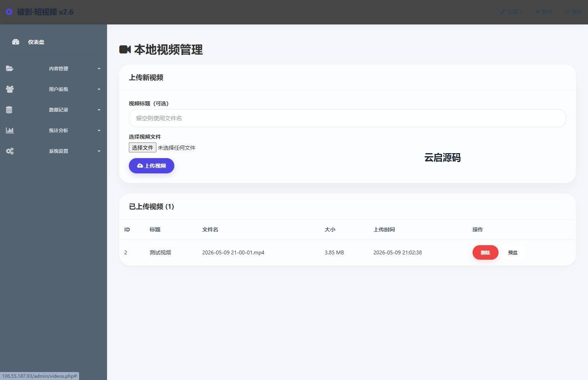Click the 未选择任何文件 file status text
588x380 pixels.
[177, 148]
